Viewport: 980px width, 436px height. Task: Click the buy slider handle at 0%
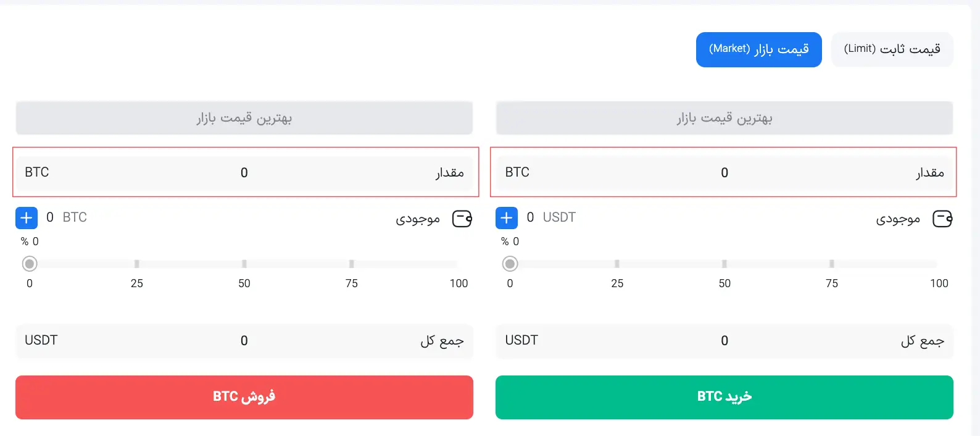510,264
